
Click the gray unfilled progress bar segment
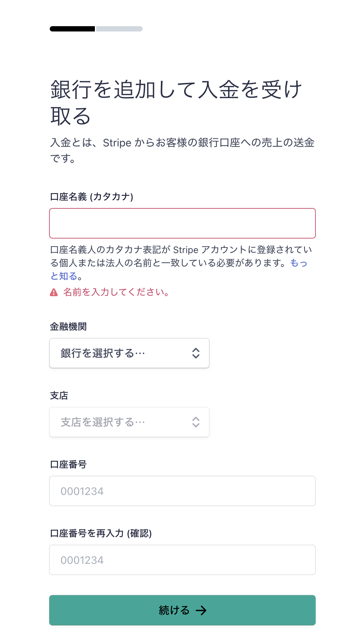[x=119, y=29]
